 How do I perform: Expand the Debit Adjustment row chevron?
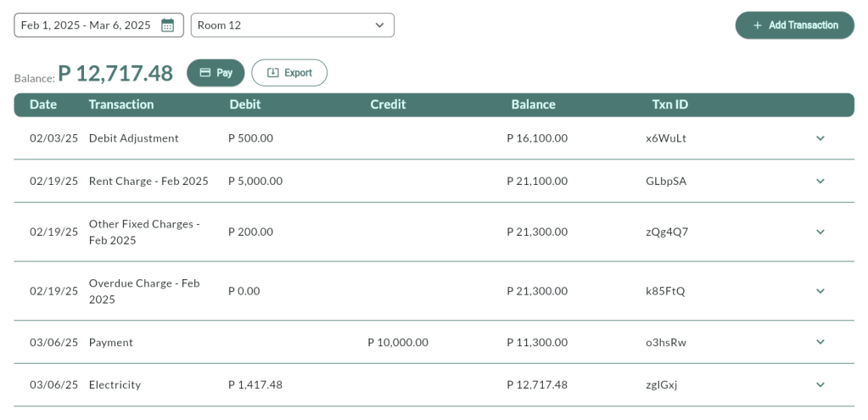tap(820, 138)
